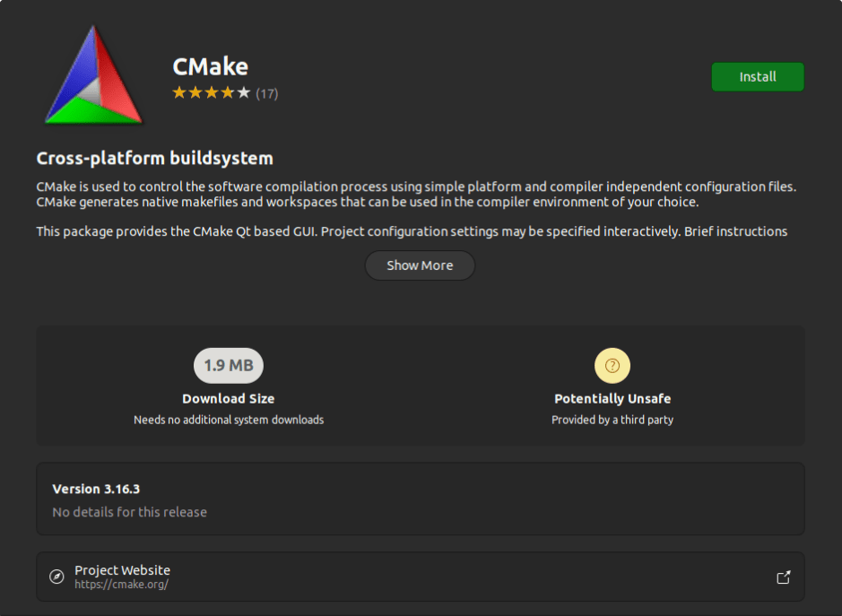Screen dimensions: 842x616
Task: Install the CMake application
Action: coord(757,76)
